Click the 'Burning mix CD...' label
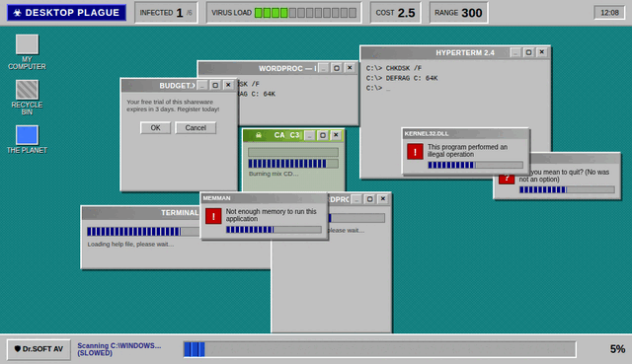This screenshot has height=364, width=632. [x=274, y=174]
